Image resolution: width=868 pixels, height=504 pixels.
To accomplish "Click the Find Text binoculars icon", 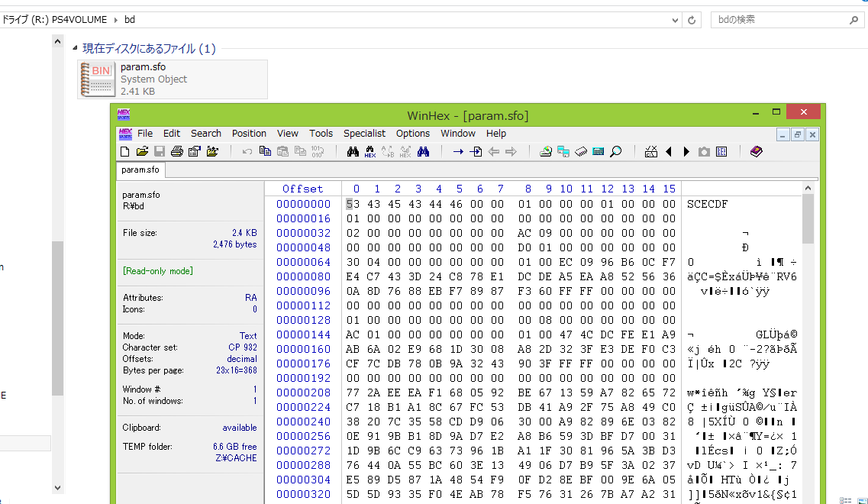I will pos(353,152).
